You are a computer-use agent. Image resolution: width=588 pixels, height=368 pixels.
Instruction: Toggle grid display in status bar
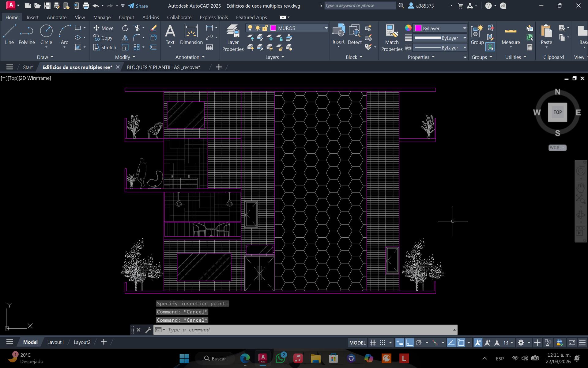pyautogui.click(x=373, y=343)
